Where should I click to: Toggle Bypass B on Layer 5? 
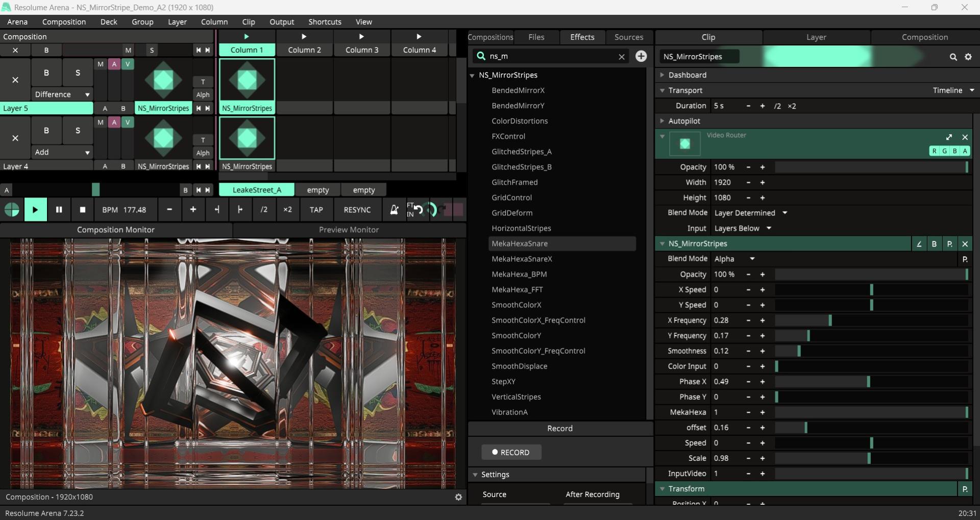point(46,73)
